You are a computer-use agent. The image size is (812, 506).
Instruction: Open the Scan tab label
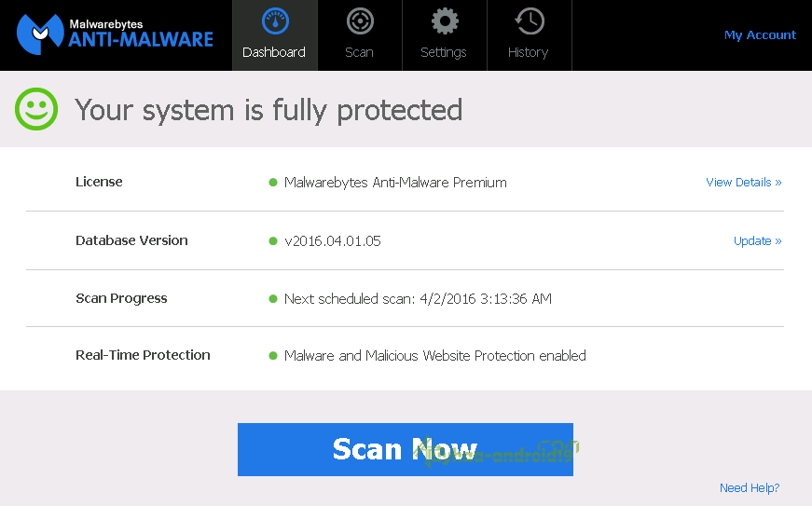[359, 52]
